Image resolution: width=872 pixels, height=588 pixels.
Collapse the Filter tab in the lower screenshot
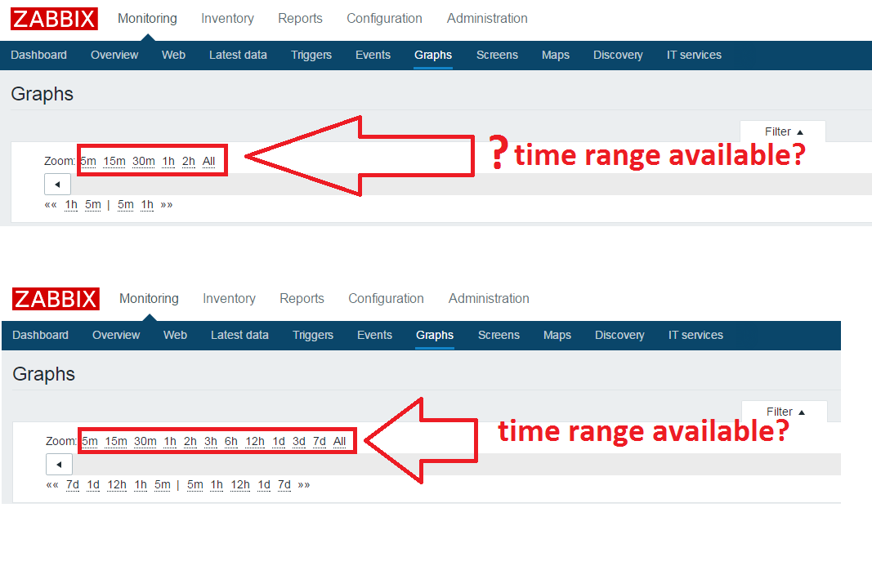coord(785,412)
